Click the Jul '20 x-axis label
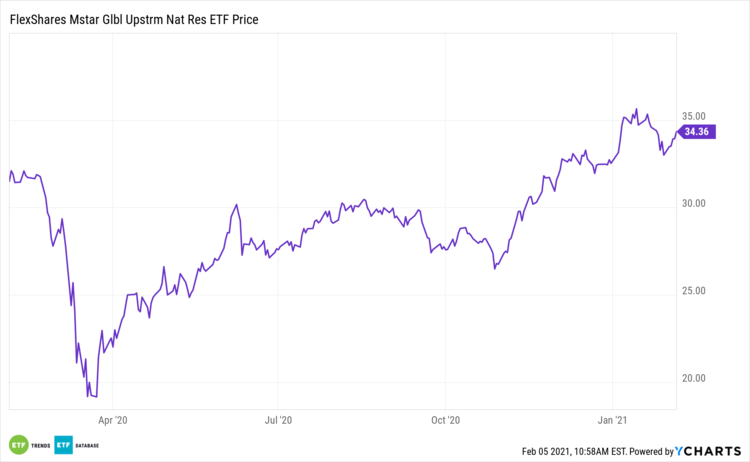 [279, 421]
